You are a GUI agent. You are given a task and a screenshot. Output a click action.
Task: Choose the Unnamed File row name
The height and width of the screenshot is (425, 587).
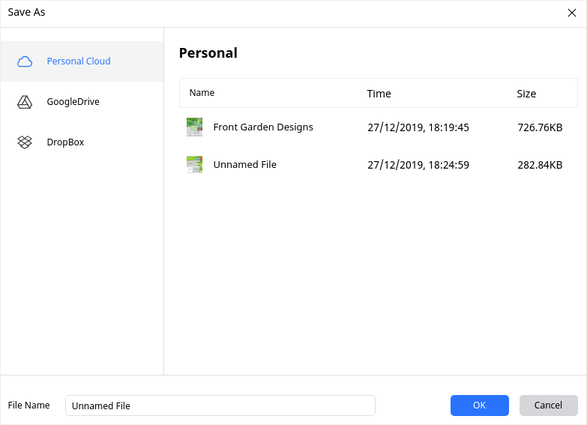pos(245,165)
